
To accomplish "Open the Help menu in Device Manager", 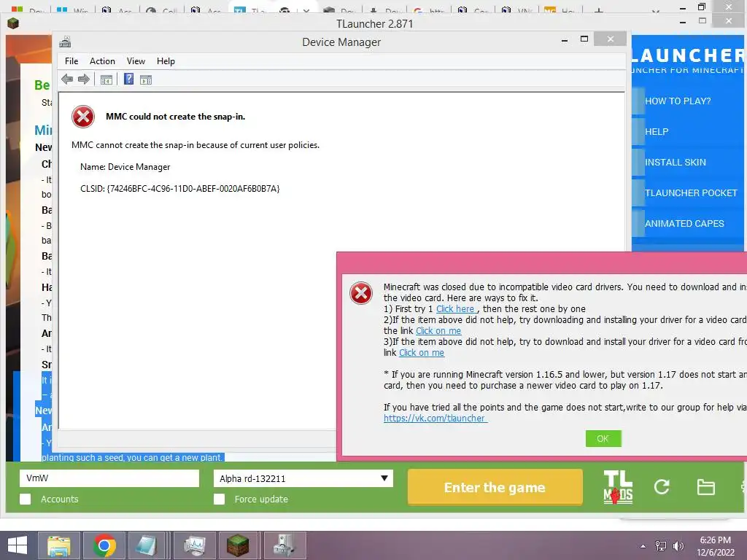I will tap(166, 61).
